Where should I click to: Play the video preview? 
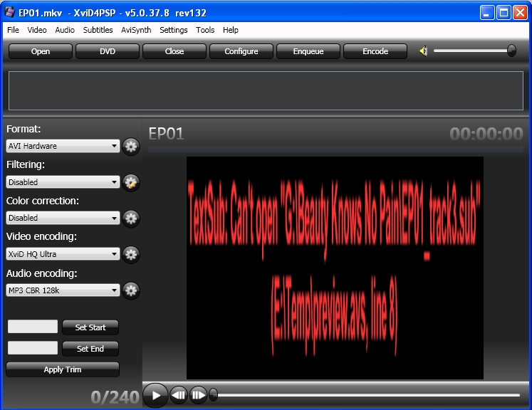coord(155,396)
